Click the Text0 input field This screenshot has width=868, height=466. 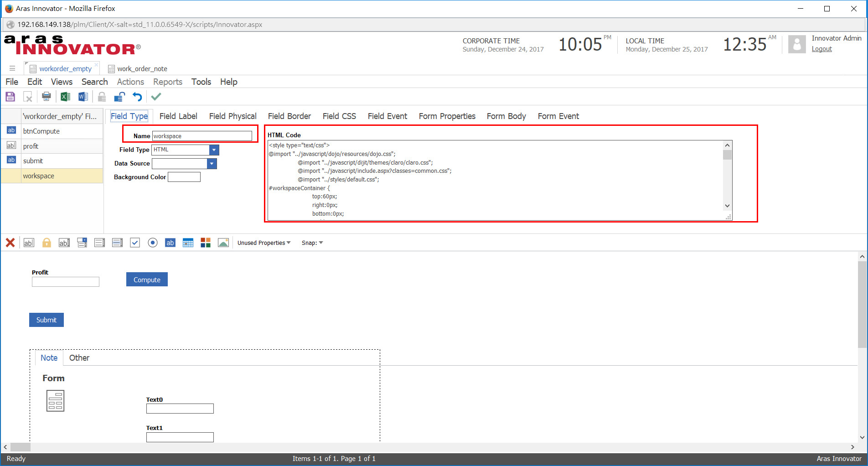coord(180,409)
